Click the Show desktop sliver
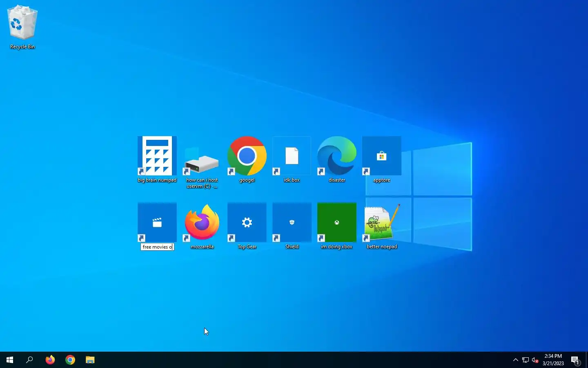Screen dimensions: 588x368 (x=587, y=360)
